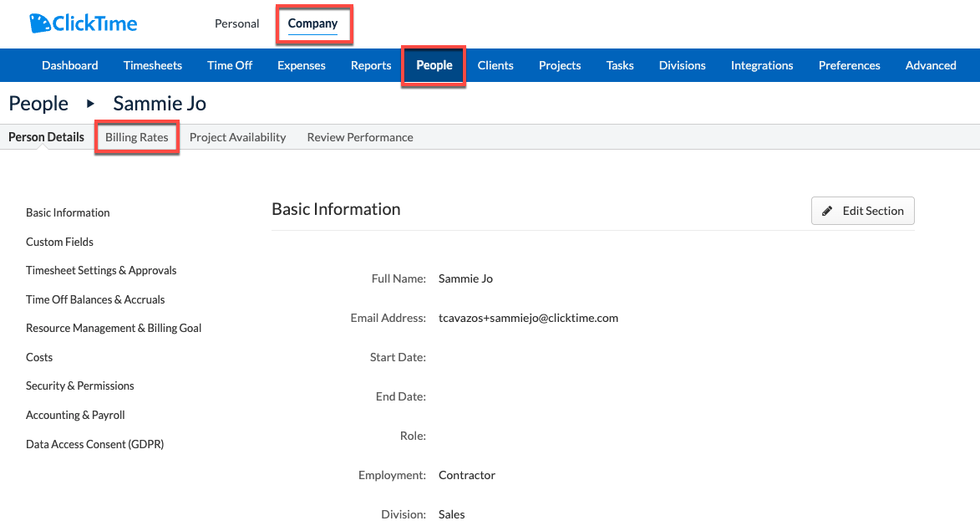Click the Basic Information section heading

pos(336,209)
